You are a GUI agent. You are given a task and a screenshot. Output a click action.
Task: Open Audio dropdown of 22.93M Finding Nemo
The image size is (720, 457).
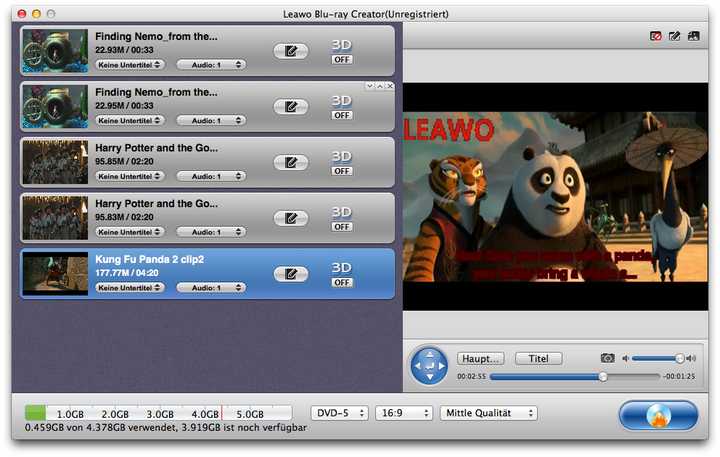[x=211, y=65]
